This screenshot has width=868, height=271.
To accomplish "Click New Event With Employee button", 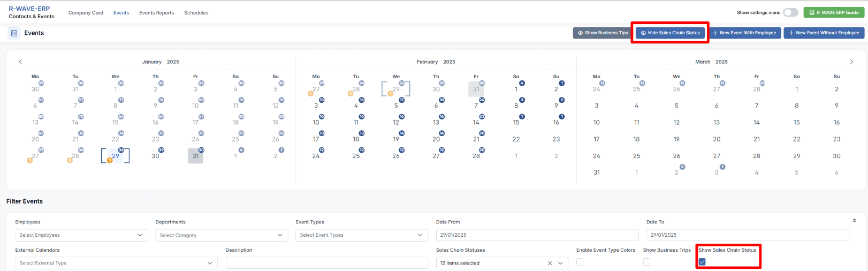I will [x=744, y=33].
